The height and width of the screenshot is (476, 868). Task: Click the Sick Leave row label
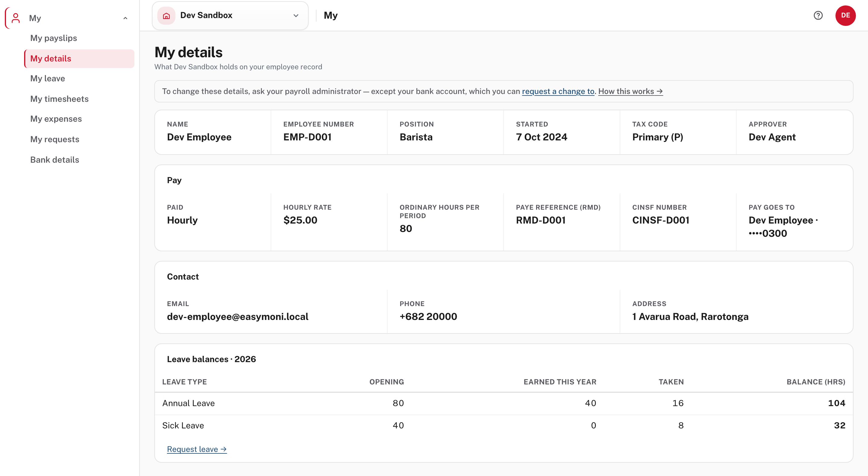click(183, 425)
